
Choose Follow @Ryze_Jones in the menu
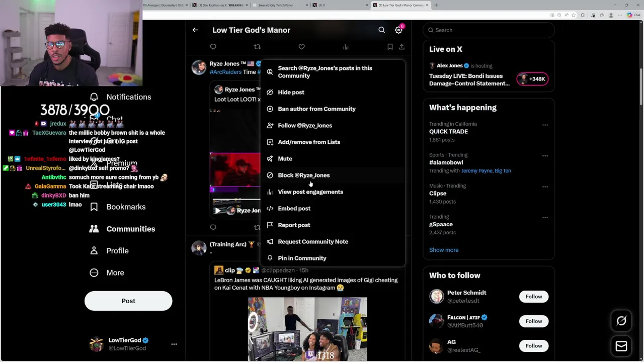click(x=333, y=125)
